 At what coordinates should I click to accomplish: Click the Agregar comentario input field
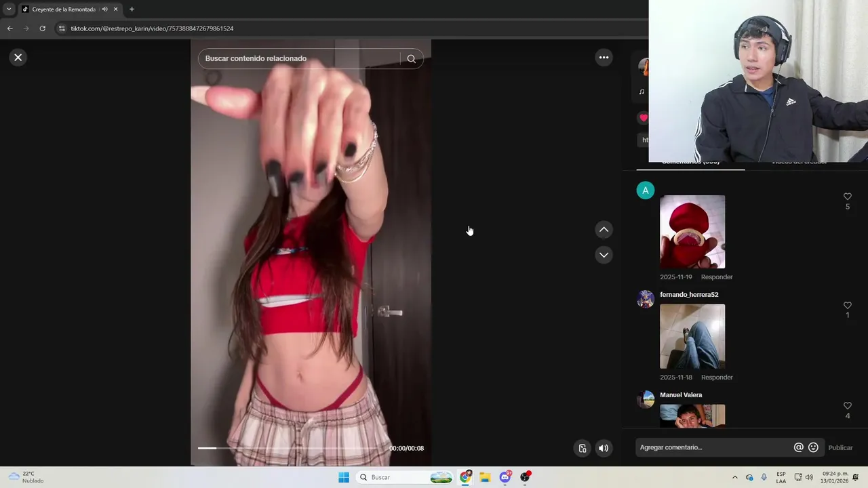click(714, 447)
